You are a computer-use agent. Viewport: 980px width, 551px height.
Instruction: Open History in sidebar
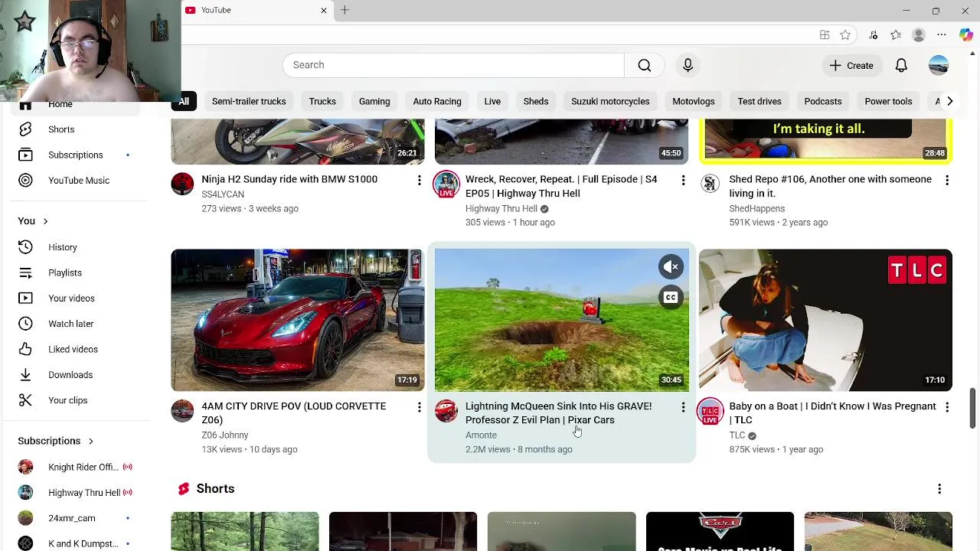coord(75,247)
